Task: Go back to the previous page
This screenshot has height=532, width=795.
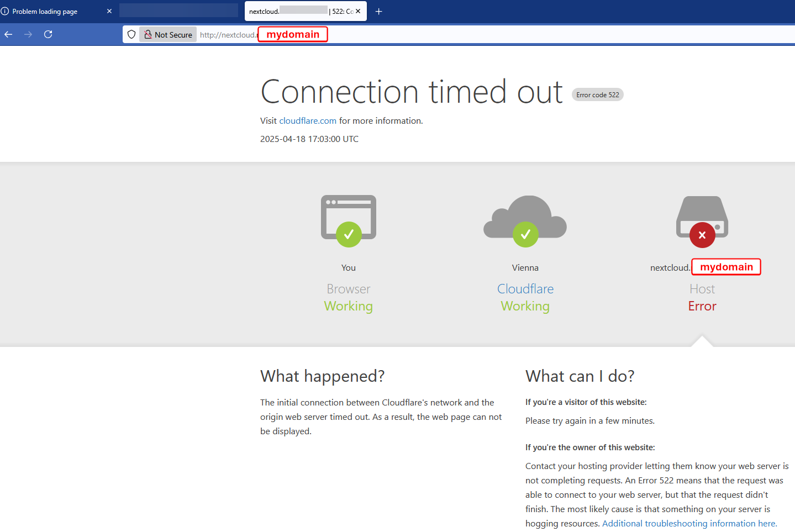Action: point(8,34)
